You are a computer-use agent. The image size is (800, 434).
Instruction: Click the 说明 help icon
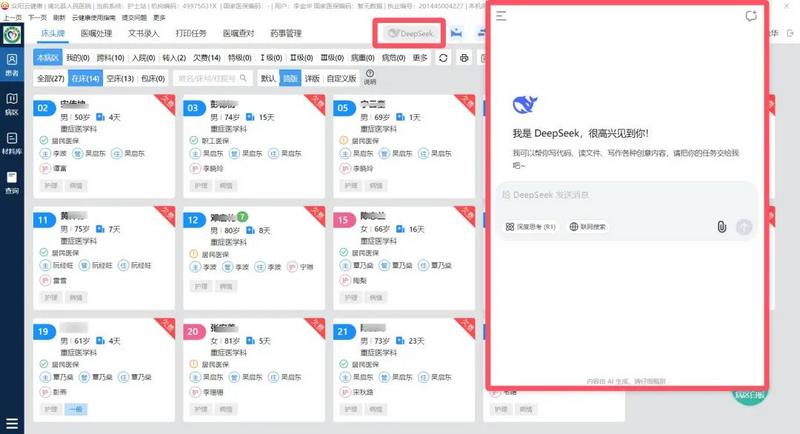[x=370, y=76]
